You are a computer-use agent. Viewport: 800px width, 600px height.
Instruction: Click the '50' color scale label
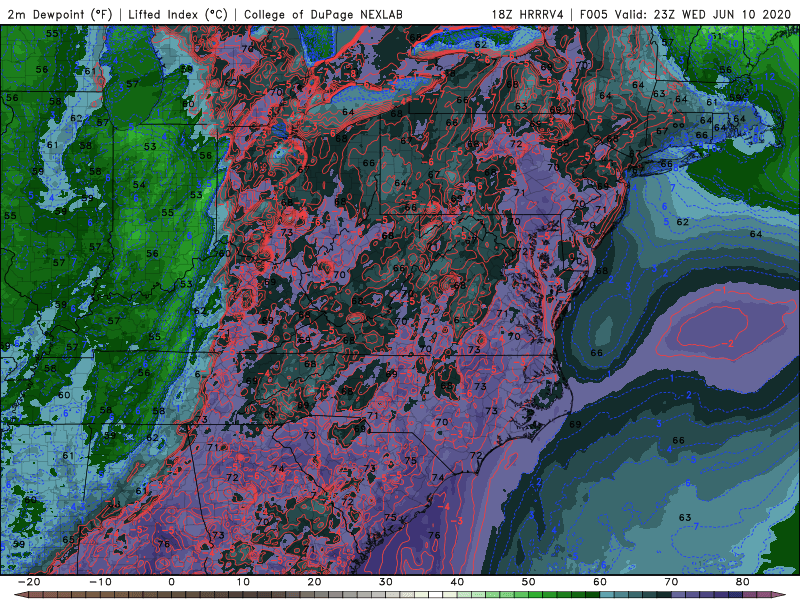point(529,582)
